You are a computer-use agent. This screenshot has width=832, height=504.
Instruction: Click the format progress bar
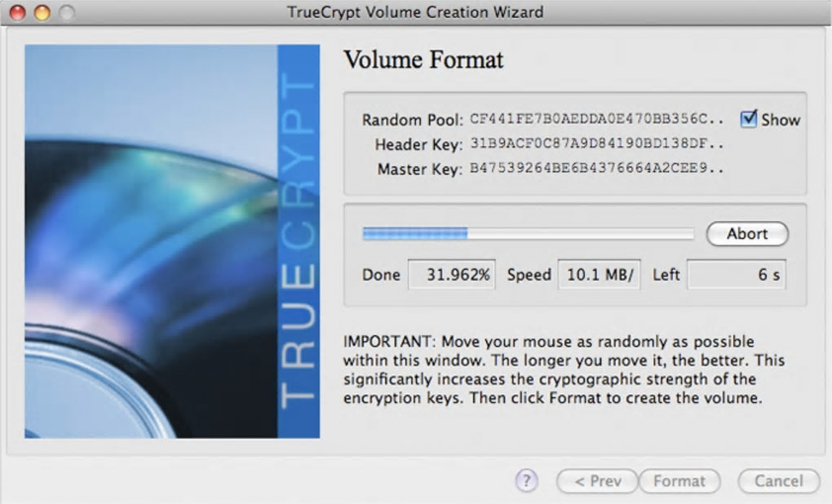528,233
